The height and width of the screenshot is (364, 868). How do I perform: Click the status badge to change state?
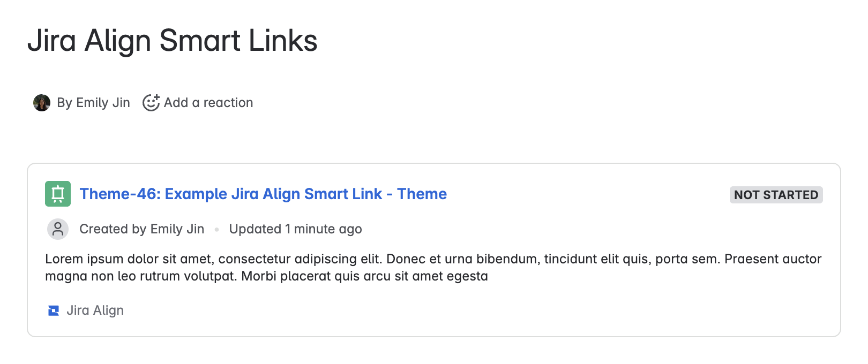(x=776, y=194)
